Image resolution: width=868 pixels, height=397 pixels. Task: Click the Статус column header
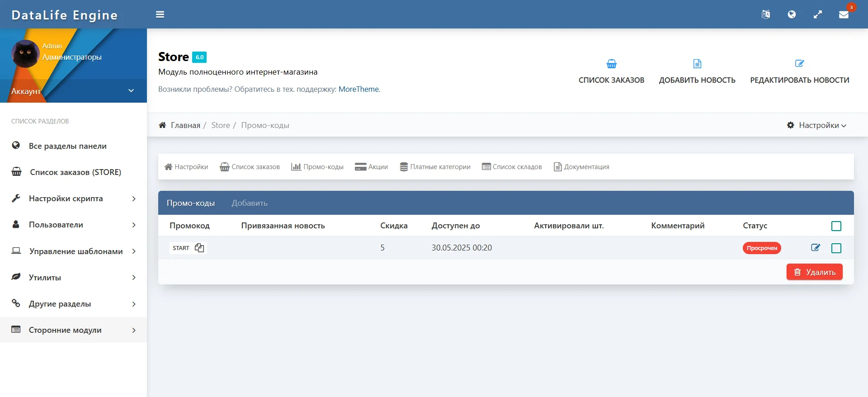[755, 226]
